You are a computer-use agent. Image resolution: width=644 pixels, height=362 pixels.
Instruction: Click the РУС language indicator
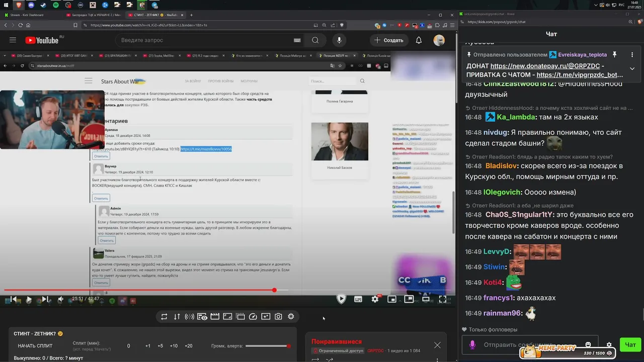coord(621,5)
